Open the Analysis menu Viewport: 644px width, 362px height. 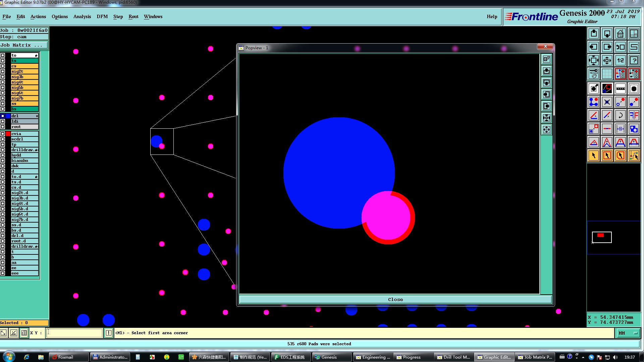pos(82,16)
